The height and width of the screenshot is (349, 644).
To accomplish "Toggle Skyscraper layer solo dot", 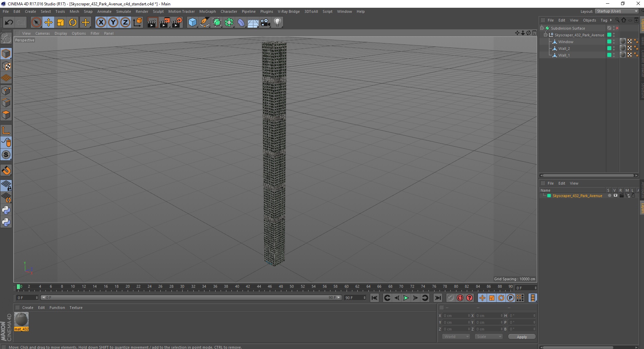I will click(609, 196).
